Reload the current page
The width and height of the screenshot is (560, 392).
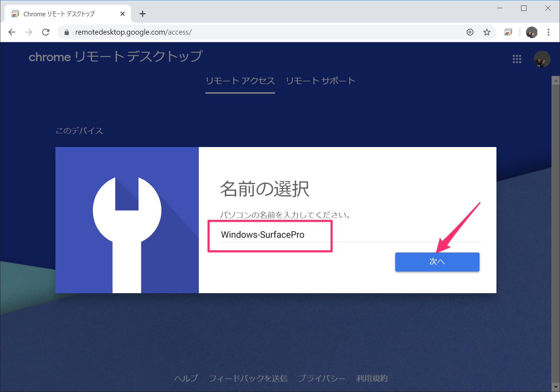coord(46,32)
